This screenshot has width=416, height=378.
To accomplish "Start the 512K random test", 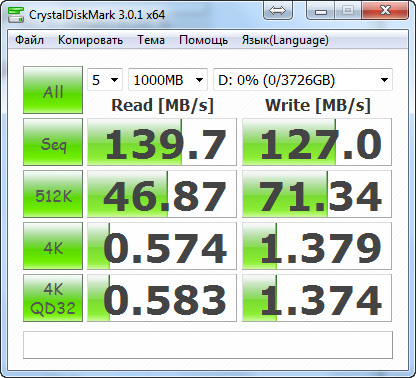I will point(53,194).
